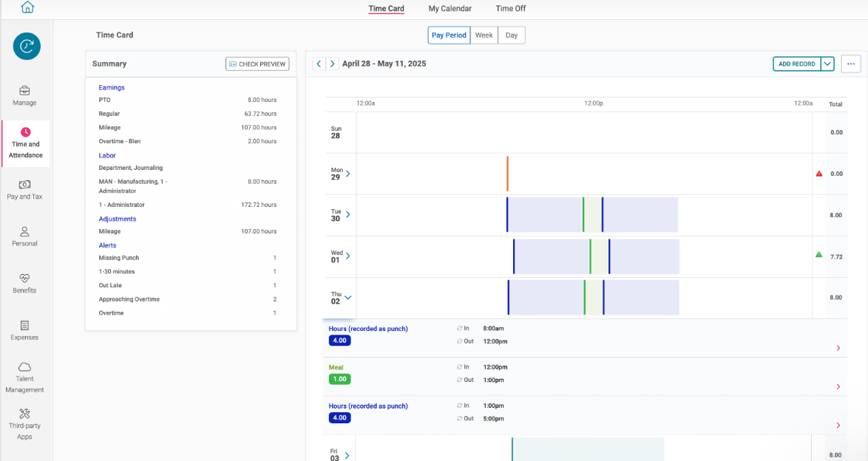Open the Time Off tab
Screen dimensions: 868x461
tap(511, 9)
